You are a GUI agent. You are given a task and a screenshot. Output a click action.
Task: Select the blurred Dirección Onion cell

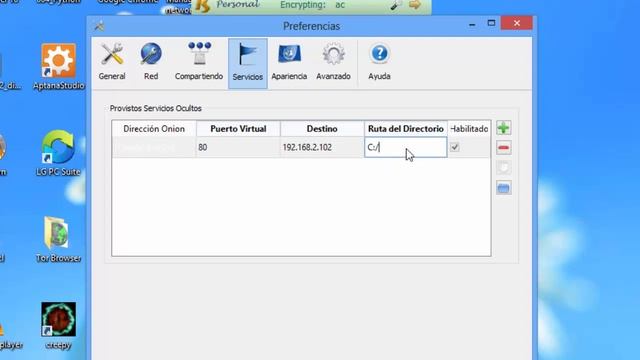point(154,147)
